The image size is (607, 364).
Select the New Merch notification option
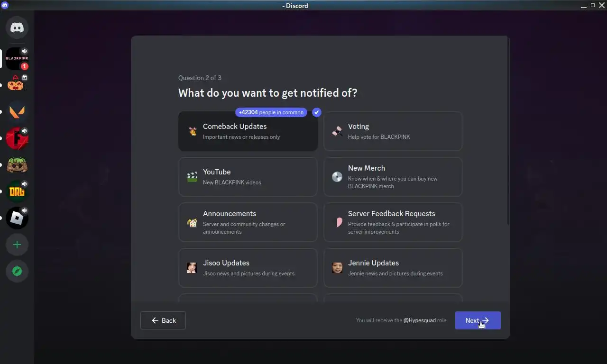coord(393,177)
